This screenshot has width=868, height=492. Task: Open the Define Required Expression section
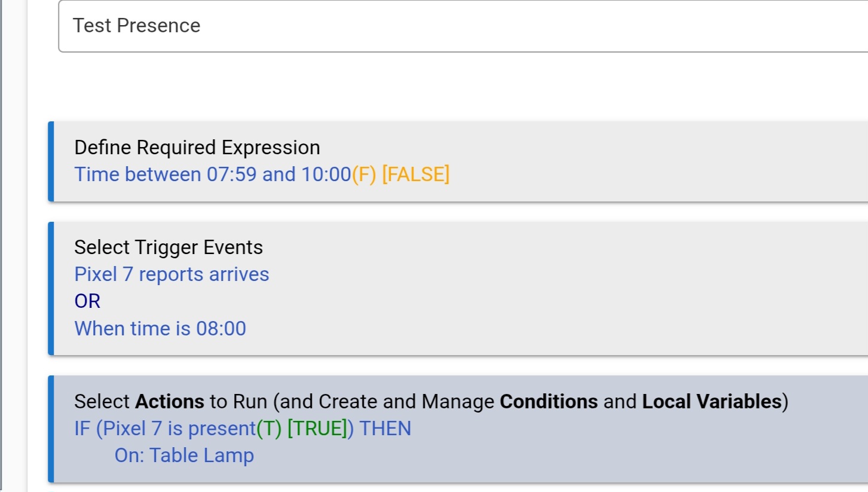coord(197,148)
